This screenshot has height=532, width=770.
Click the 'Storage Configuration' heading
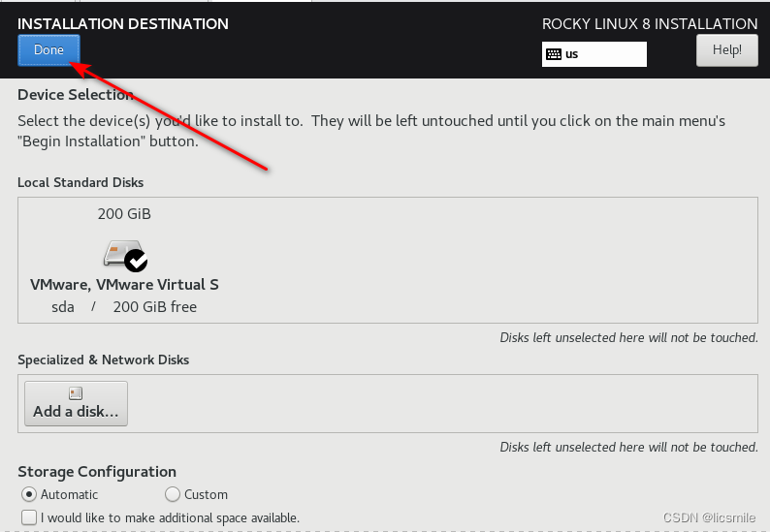[97, 472]
